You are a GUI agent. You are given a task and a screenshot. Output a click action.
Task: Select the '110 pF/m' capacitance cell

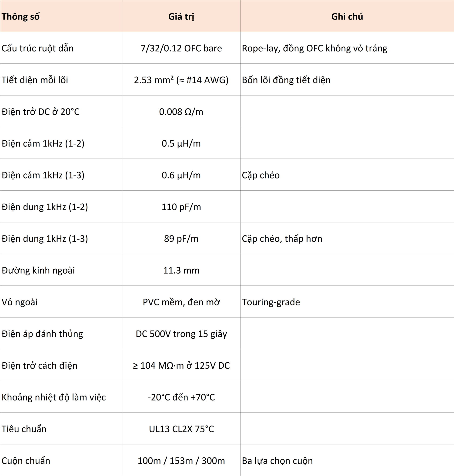181,206
